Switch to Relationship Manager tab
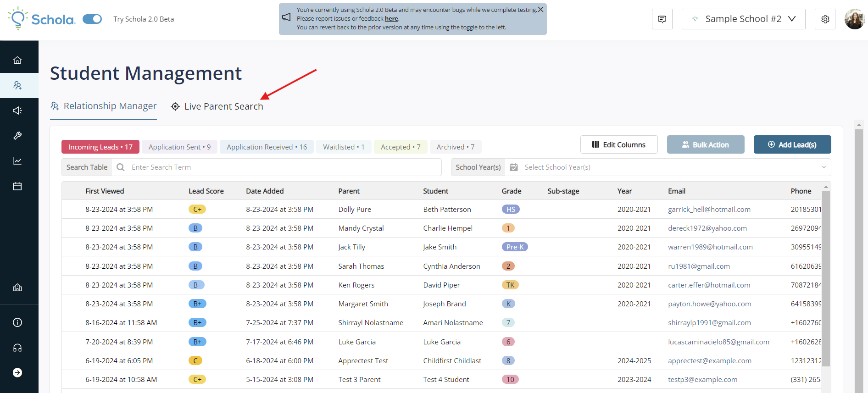The width and height of the screenshot is (868, 393). pos(103,106)
